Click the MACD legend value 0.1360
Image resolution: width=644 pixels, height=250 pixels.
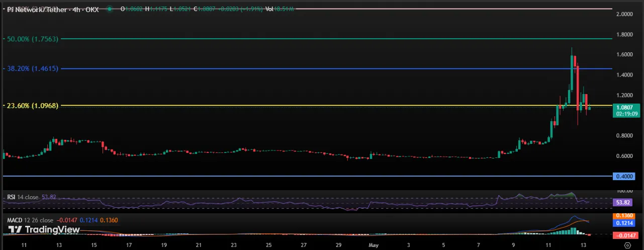click(109, 220)
